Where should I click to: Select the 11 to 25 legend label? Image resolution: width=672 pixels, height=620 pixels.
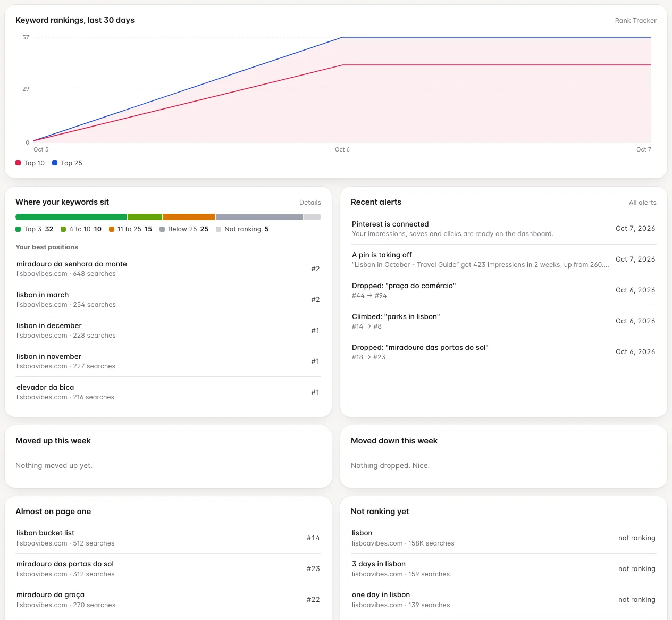130,229
